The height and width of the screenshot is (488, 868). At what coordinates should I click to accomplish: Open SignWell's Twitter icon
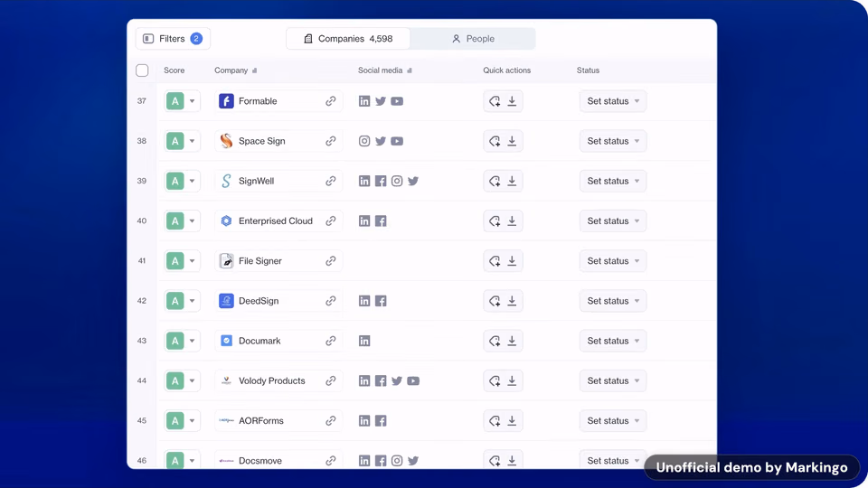pyautogui.click(x=413, y=181)
